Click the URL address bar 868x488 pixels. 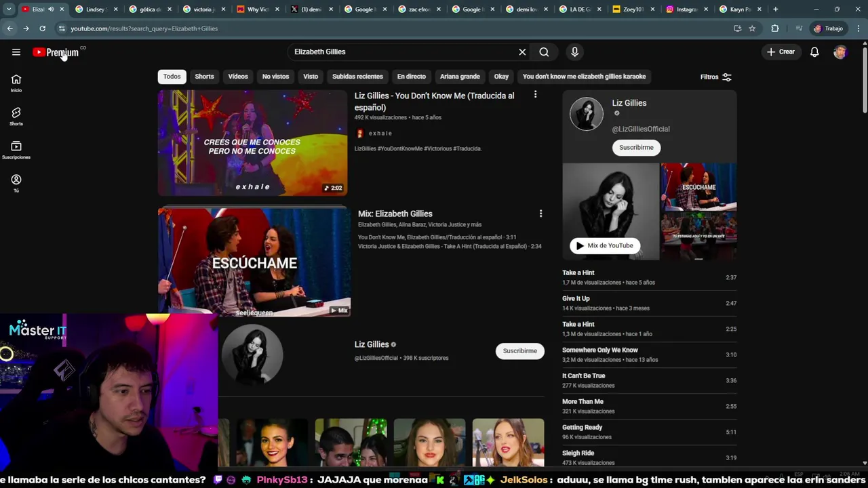point(393,28)
